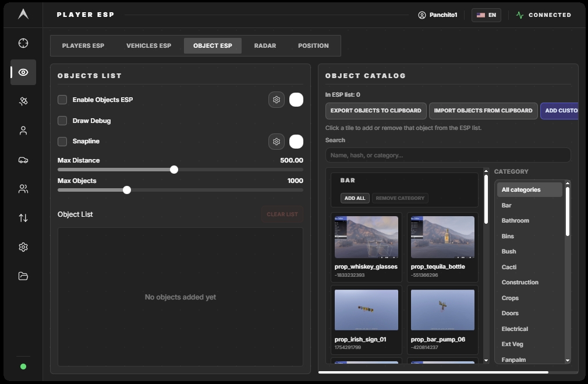Switch to the Players ESP tab
This screenshot has height=384, width=588.
(x=83, y=46)
